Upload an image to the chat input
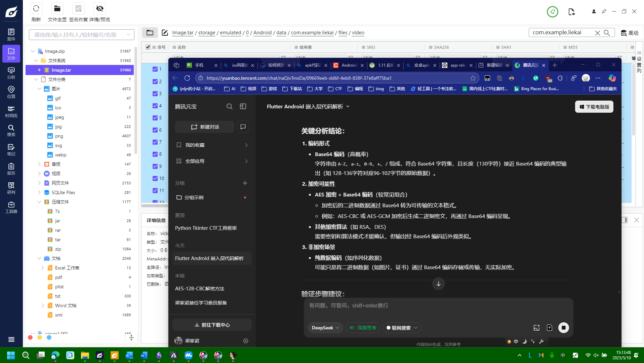The image size is (644, 363). 536,328
